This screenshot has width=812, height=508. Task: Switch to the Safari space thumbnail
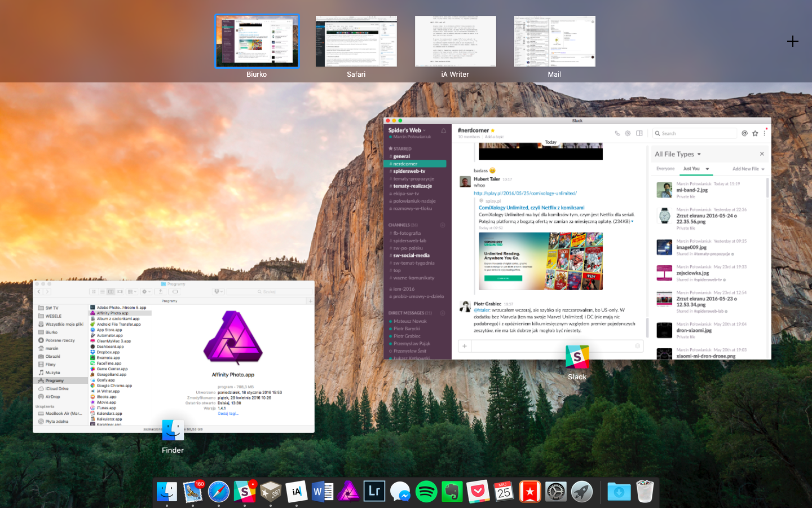click(x=356, y=41)
